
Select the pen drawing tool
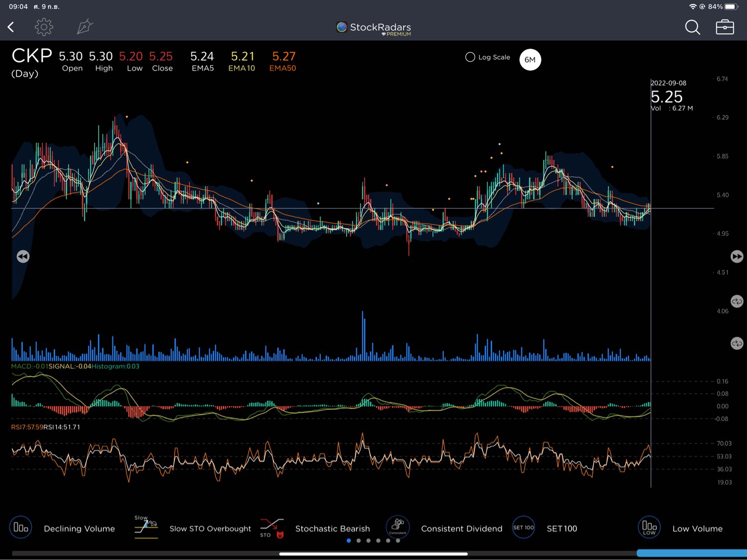coord(85,27)
